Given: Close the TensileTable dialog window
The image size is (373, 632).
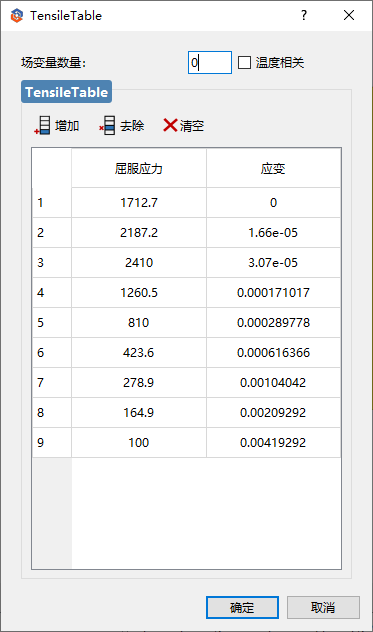Looking at the screenshot, I should coord(349,15).
